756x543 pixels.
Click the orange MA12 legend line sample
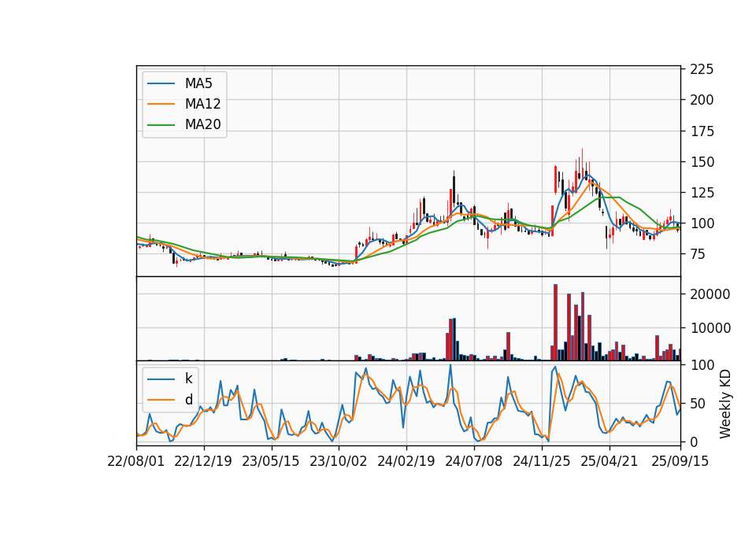click(161, 104)
